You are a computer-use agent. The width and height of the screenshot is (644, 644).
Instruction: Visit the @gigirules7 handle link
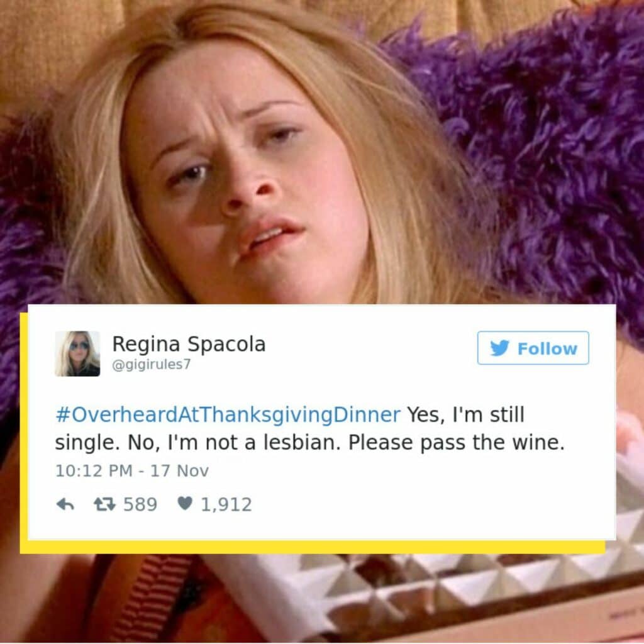(152, 364)
